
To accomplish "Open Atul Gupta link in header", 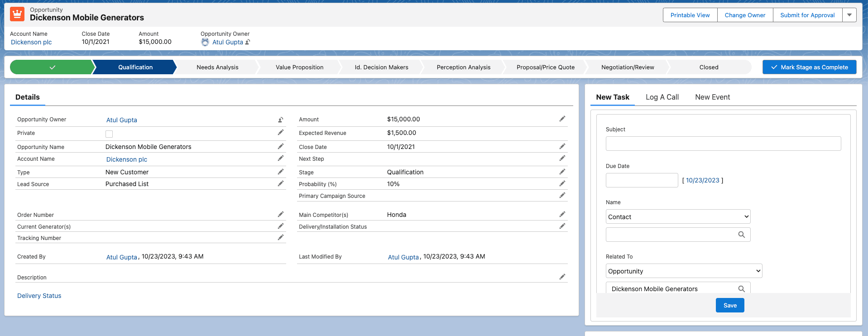I will 228,42.
